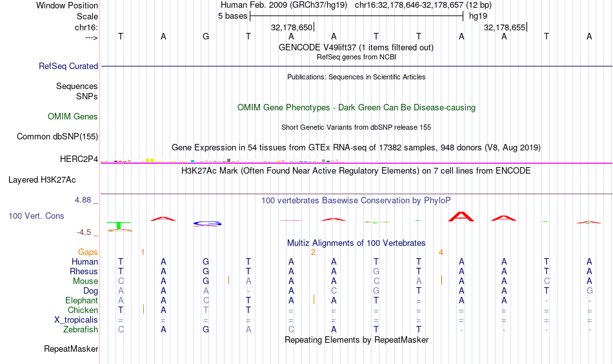
Task: Click the Window Position label
Action: 67,5
